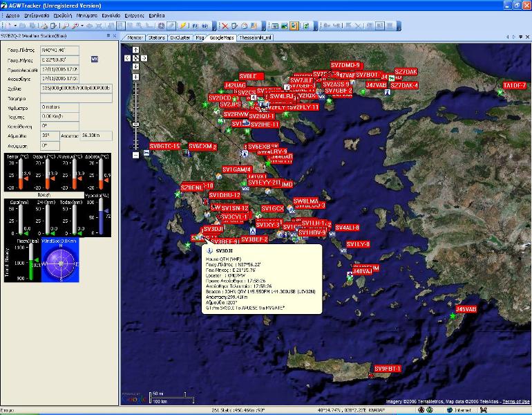Click the Print toolbar icon

[x=45, y=26]
